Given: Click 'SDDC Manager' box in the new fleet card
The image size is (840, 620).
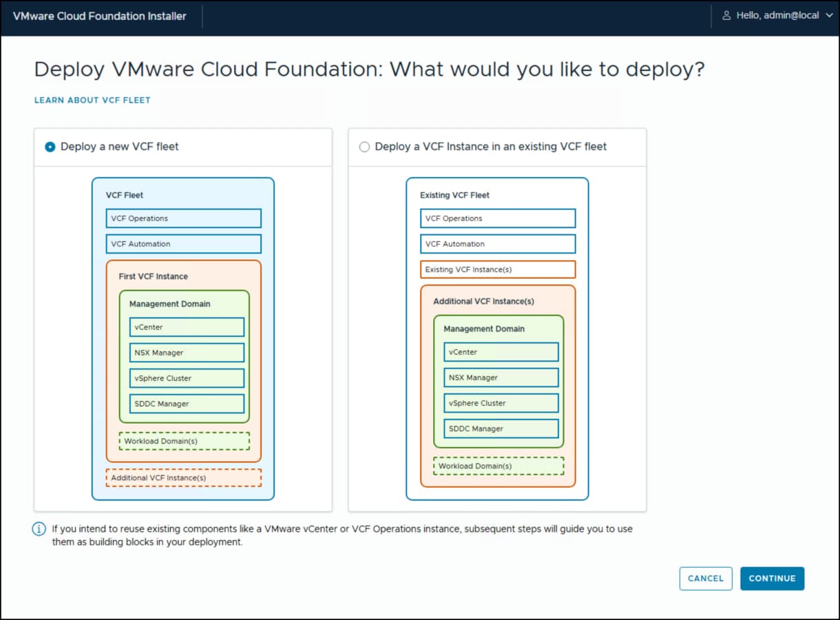Looking at the screenshot, I should 187,404.
